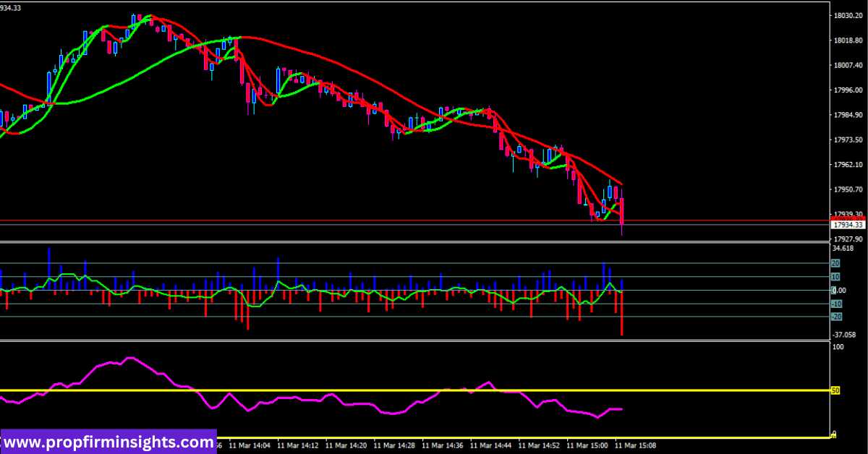Click the 17962.10 price axis label

click(848, 165)
